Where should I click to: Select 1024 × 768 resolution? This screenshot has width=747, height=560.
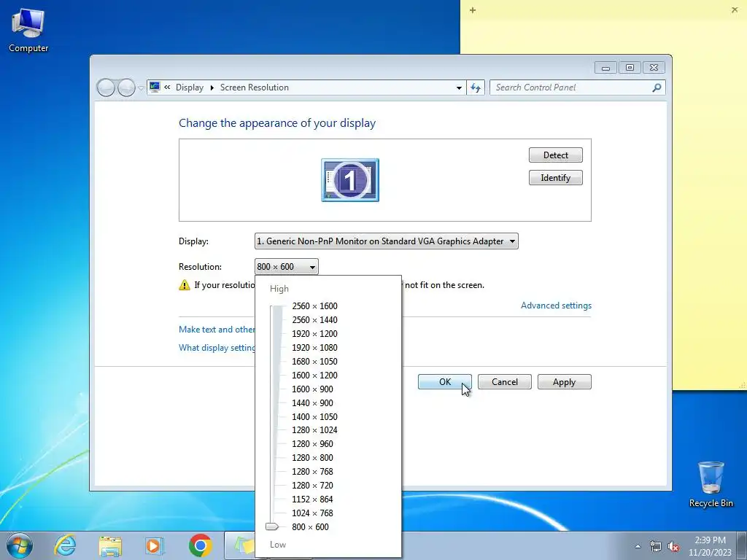point(312,513)
